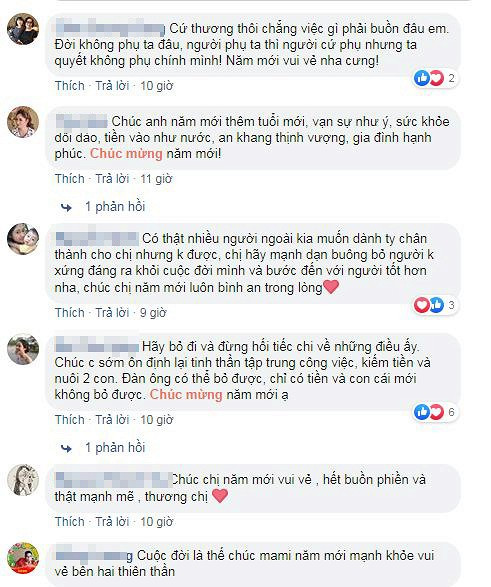Open profile picture of the first commenter
The image size is (491, 587).
point(23,29)
